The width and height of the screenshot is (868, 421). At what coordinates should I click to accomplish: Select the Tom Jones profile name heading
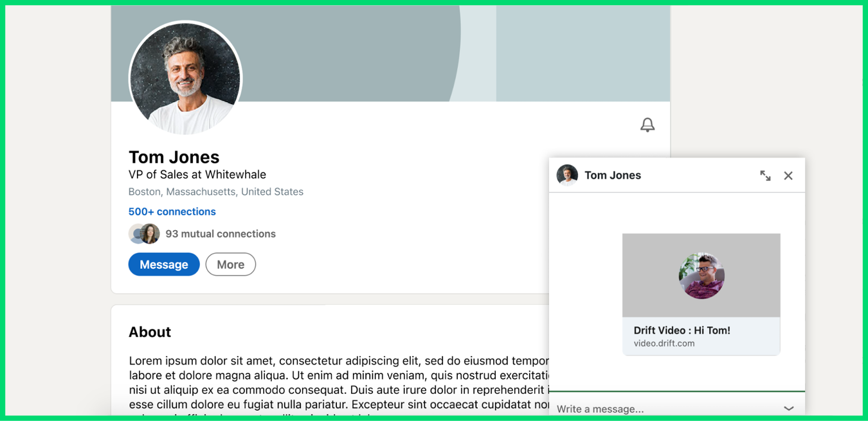174,157
